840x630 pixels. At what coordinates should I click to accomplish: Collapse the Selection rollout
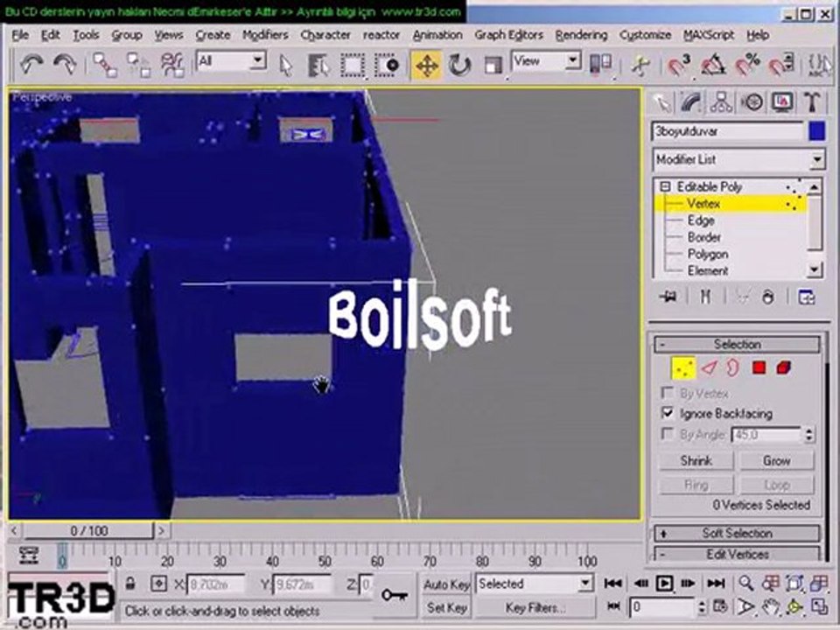pos(737,344)
